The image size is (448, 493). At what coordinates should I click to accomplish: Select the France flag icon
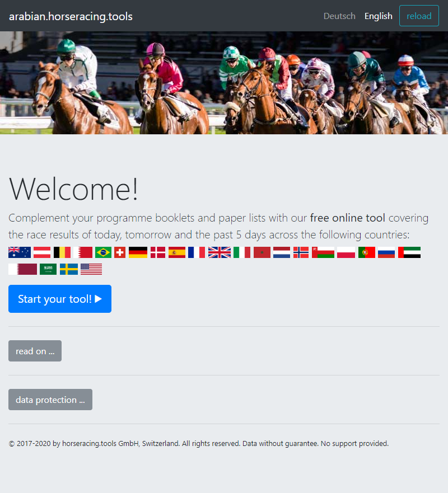(196, 252)
